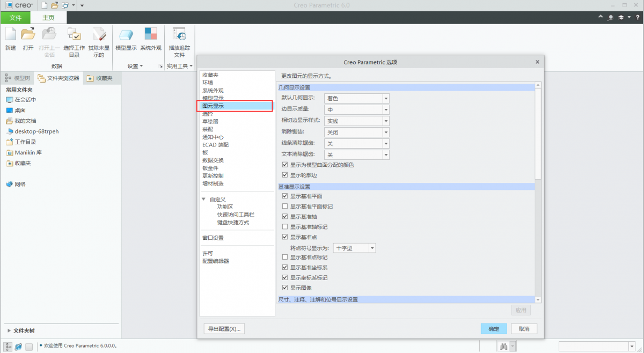The image size is (644, 353).
Task: Open 线条消除锯齿 dropdown
Action: click(357, 144)
